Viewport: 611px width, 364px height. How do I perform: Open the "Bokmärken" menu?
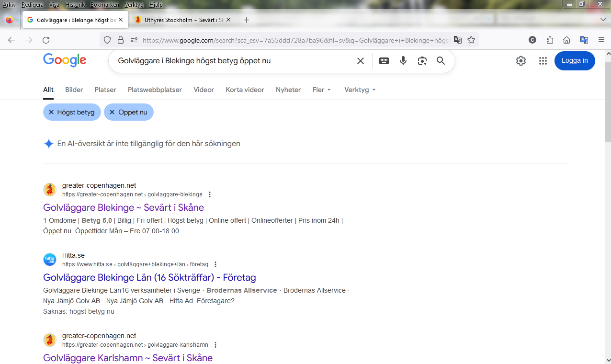[104, 5]
